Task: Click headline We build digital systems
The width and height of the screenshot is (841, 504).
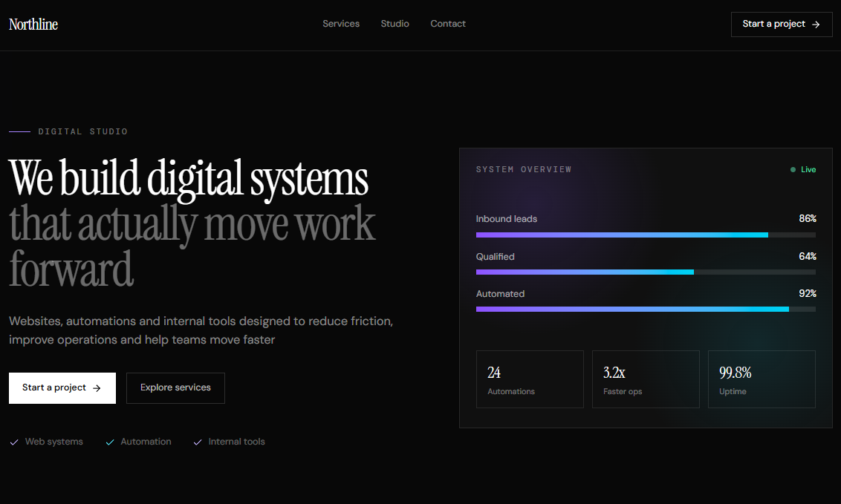Action: [188, 179]
